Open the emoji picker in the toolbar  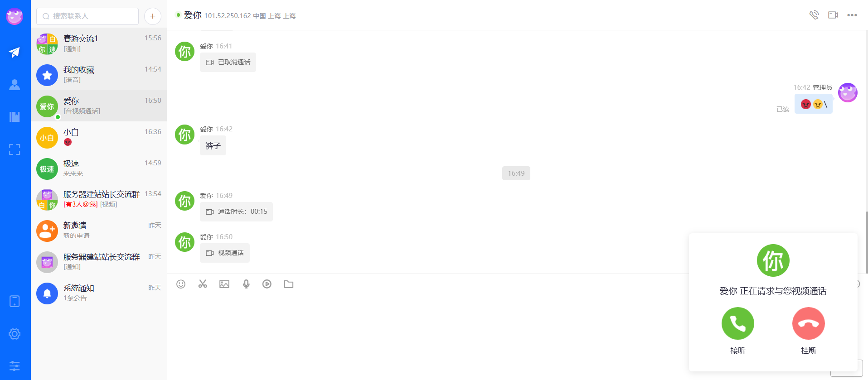point(181,284)
